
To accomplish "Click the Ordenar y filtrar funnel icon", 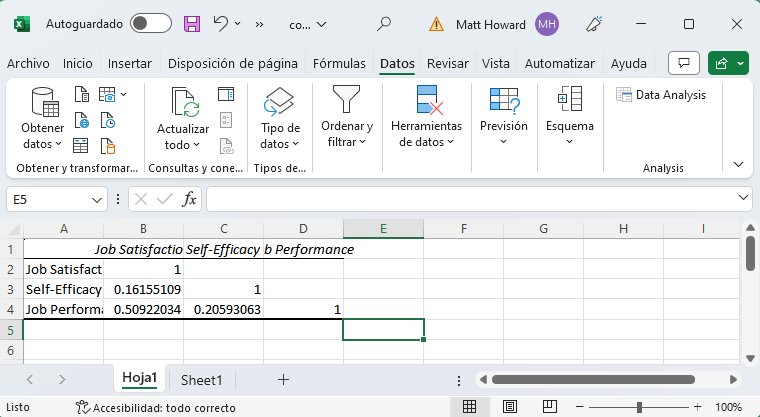I will point(347,100).
